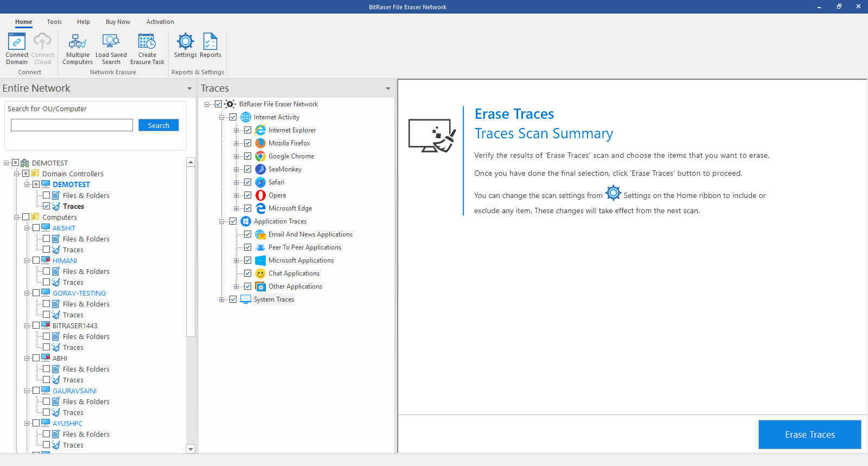Expand the Internet Explorer node
This screenshot has height=466, width=868.
236,130
